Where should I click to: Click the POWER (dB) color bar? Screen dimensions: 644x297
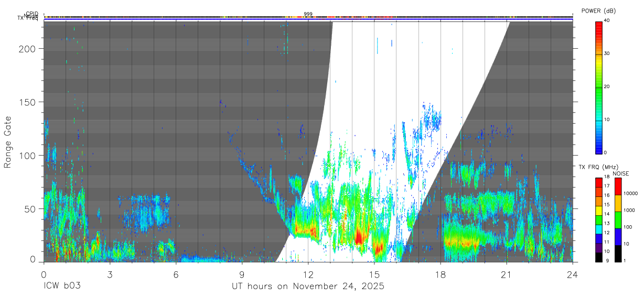point(598,86)
